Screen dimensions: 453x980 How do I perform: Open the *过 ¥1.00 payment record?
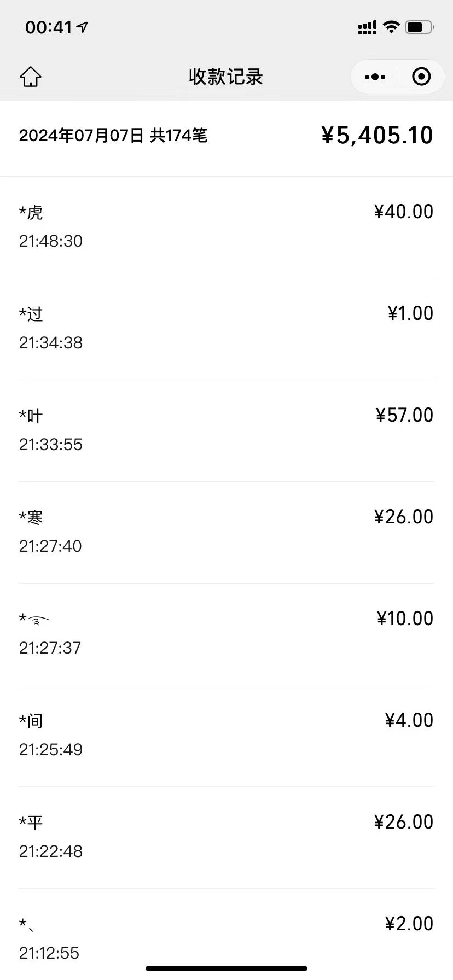click(226, 328)
